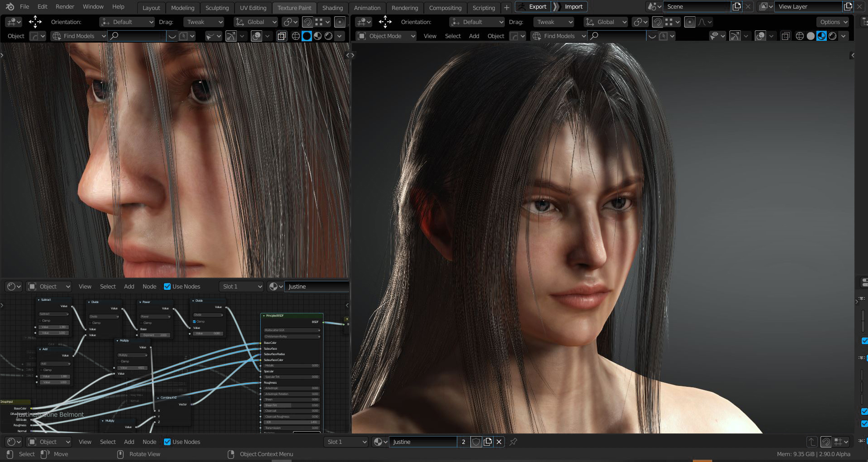Image resolution: width=868 pixels, height=462 pixels.
Task: Uncheck Use Nodes in upper node editor
Action: point(167,286)
